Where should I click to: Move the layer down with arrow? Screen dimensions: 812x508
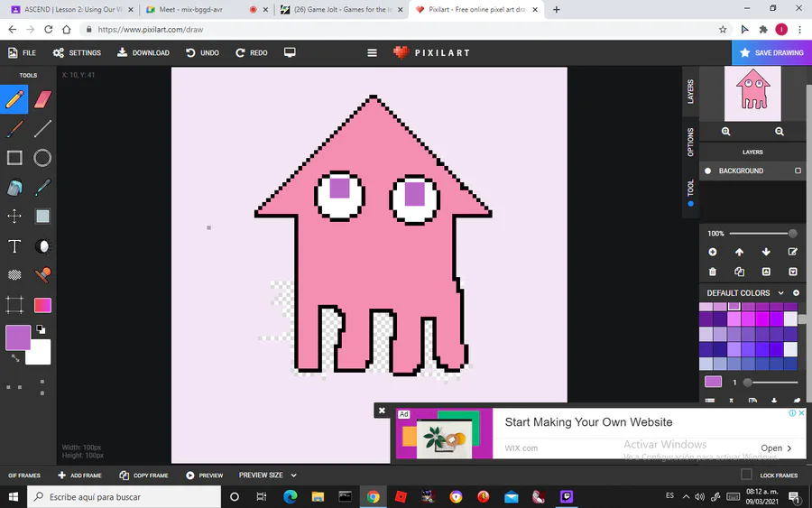point(766,252)
